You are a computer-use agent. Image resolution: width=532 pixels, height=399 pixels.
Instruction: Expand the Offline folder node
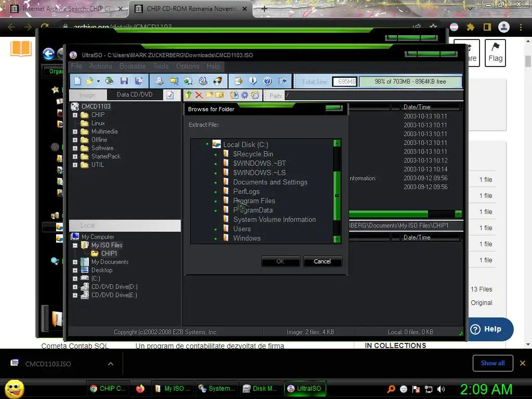75,140
